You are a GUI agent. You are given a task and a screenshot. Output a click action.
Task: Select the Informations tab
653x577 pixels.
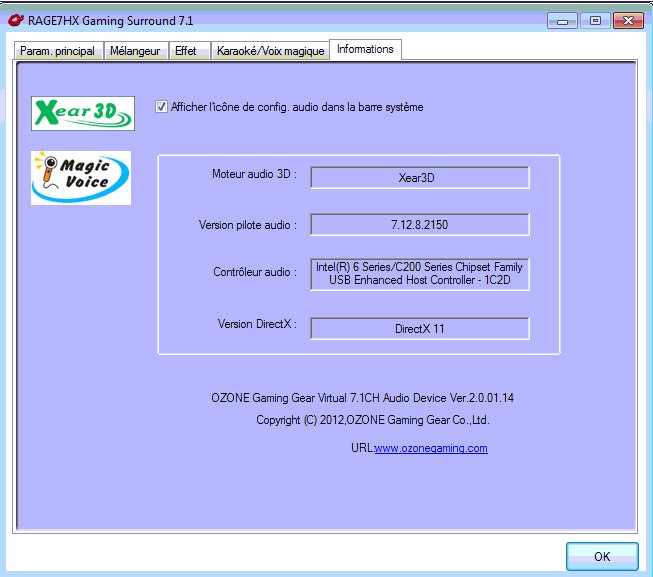[365, 50]
